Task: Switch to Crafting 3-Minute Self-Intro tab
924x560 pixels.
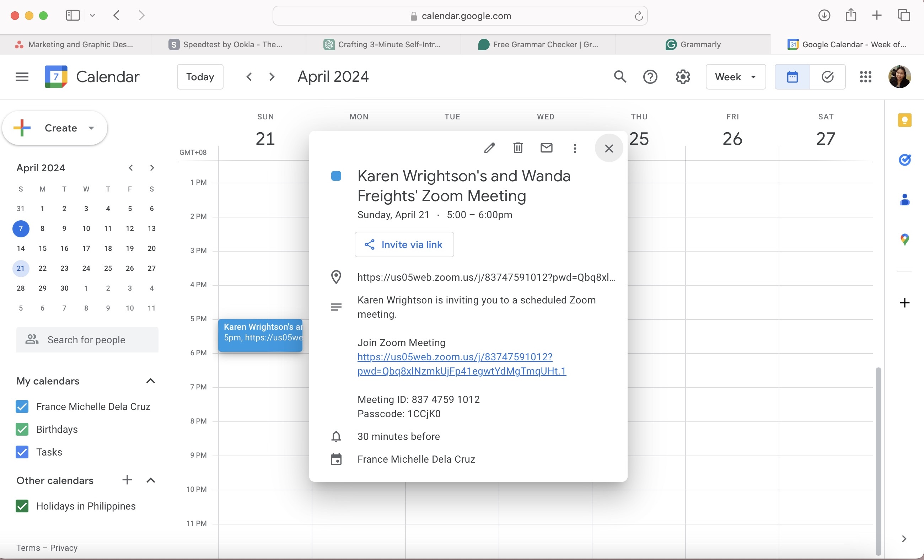Action: pyautogui.click(x=383, y=44)
